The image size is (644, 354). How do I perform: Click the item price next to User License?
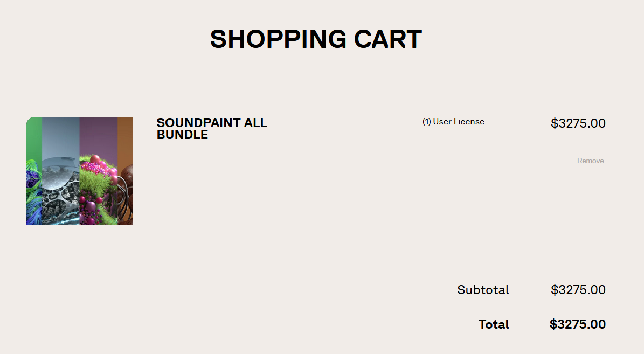[578, 123]
